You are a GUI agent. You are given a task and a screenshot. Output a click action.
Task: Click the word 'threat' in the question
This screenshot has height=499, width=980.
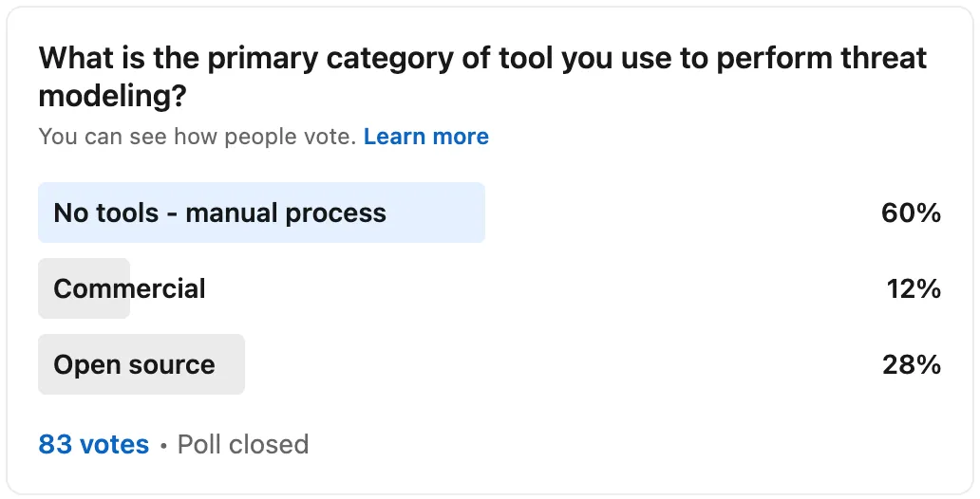pyautogui.click(x=884, y=58)
